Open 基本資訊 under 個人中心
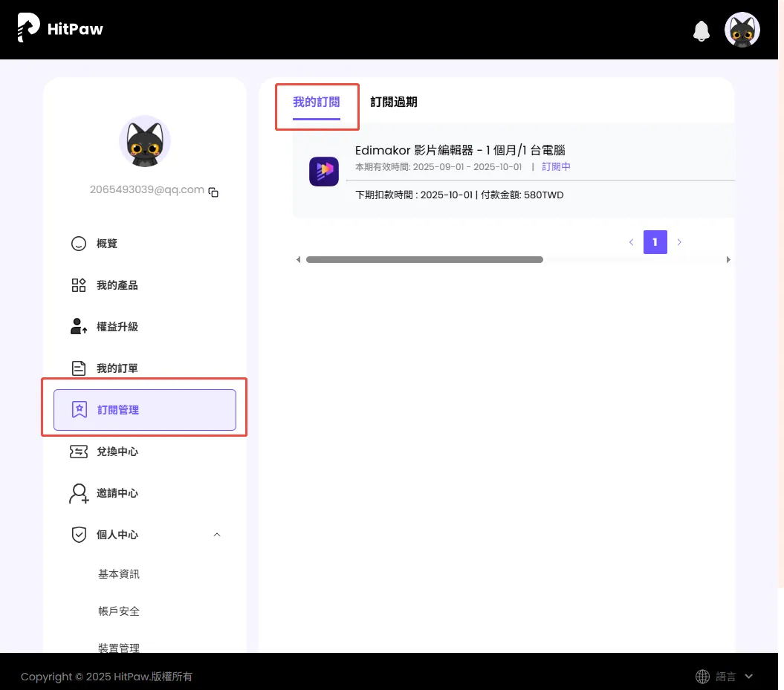Screen dimensions: 784x690 point(119,574)
